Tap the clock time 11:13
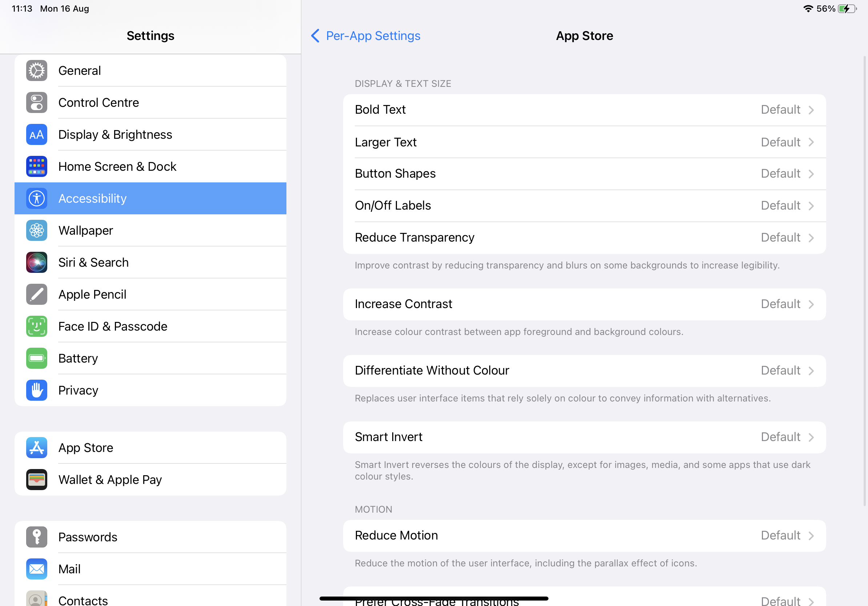This screenshot has width=868, height=606. coord(22,8)
